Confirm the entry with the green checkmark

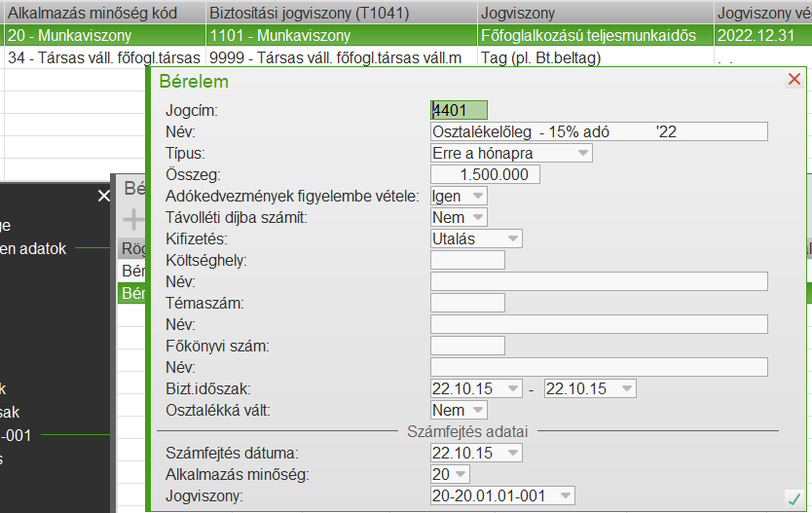coord(794,499)
